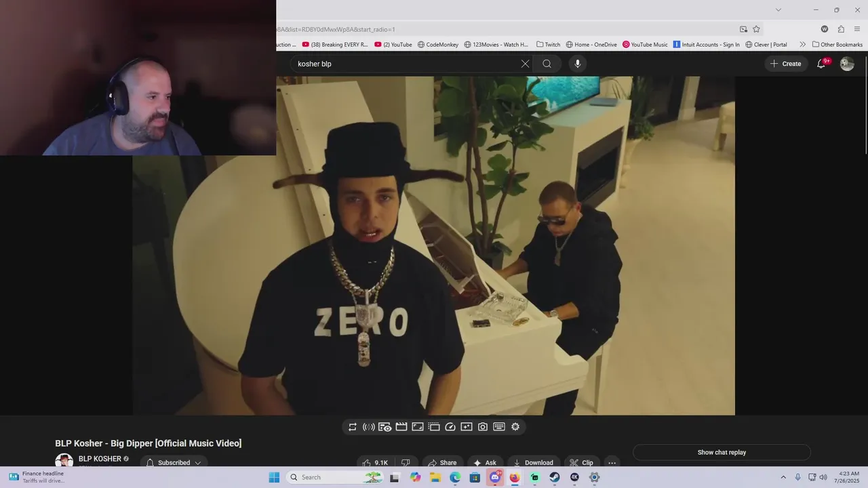Click the Ask button
This screenshot has height=488, width=868.
[485, 462]
